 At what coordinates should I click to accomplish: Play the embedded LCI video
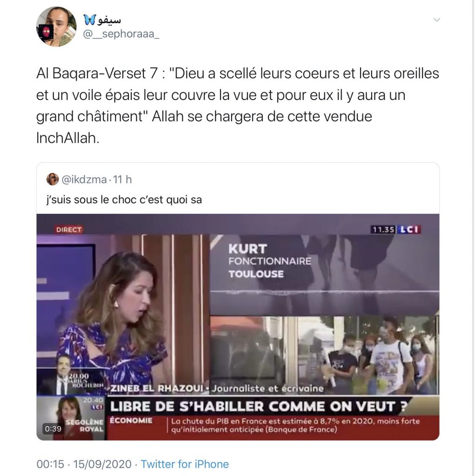238,327
